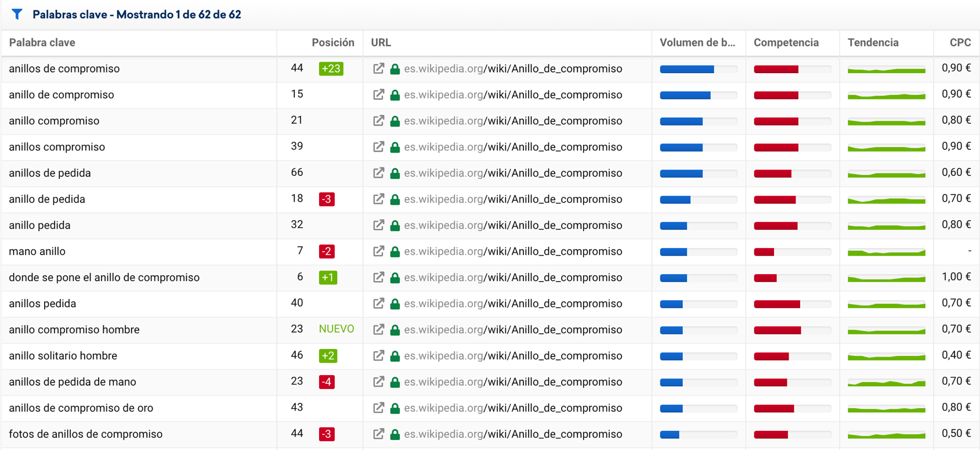This screenshot has height=450, width=980.
Task: Sort by the 'Competencia' column header
Action: coord(786,42)
